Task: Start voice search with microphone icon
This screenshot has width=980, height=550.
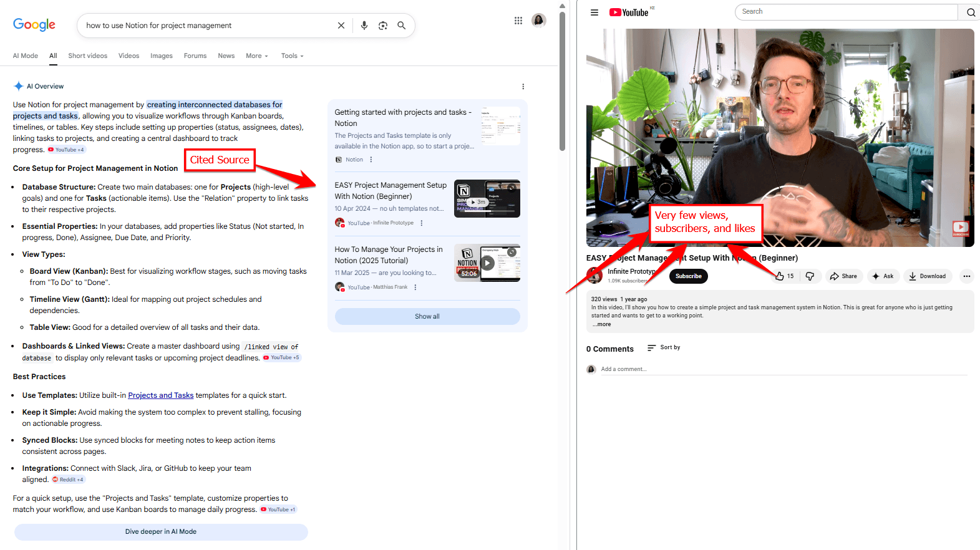Action: coord(364,26)
